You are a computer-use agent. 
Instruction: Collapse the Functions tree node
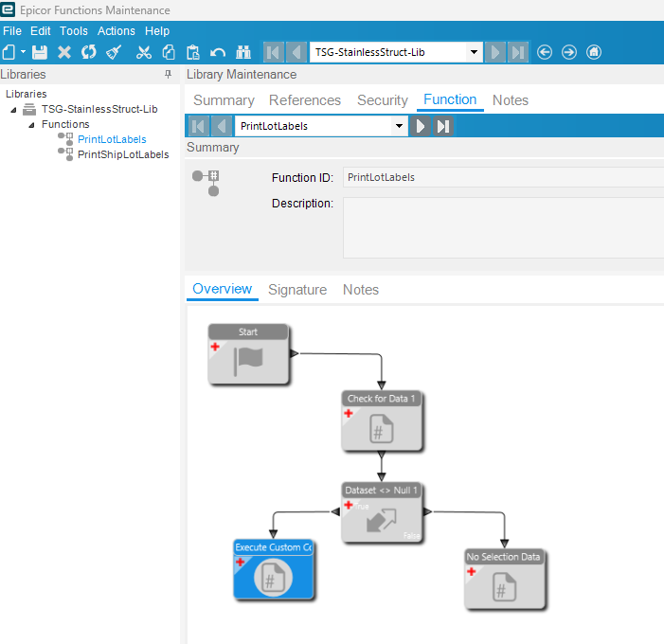(30, 125)
